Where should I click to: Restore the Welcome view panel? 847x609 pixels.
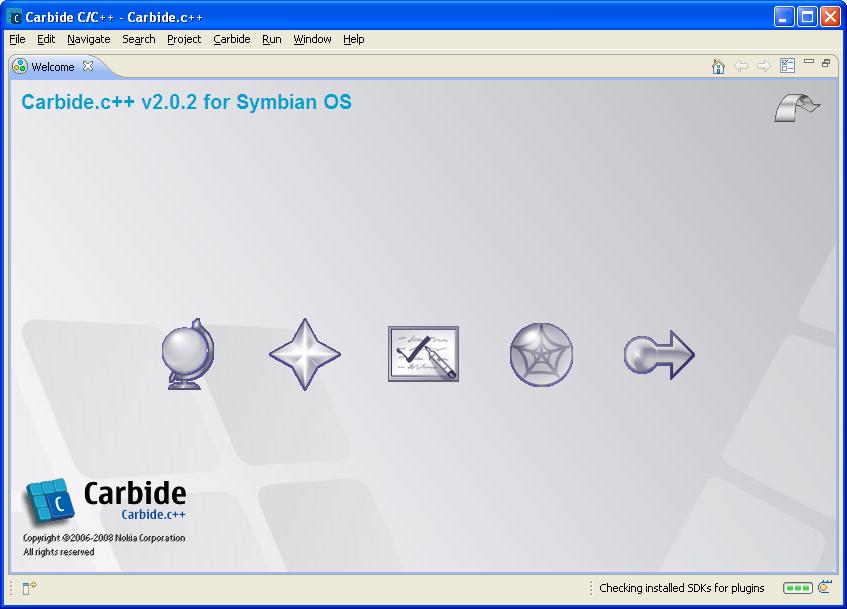click(x=826, y=63)
